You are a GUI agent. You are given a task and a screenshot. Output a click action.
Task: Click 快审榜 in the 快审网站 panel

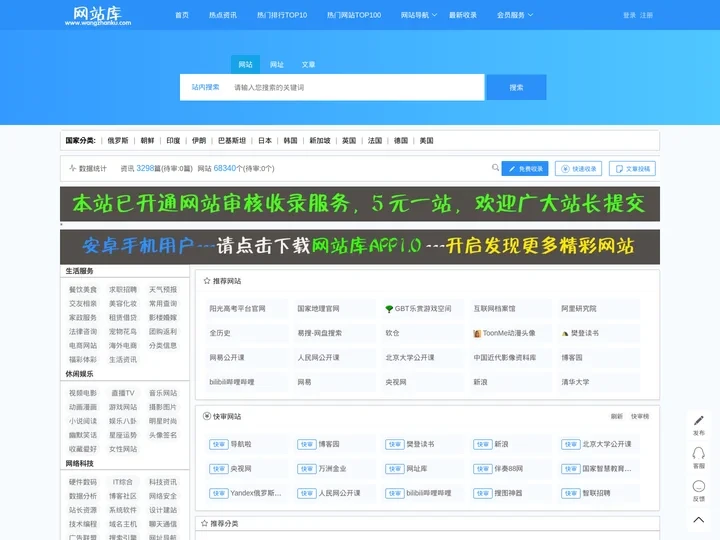coord(640,416)
